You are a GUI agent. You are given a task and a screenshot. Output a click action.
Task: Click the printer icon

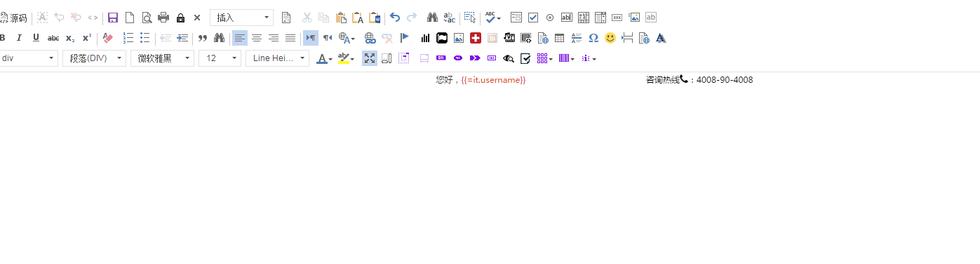click(x=163, y=18)
